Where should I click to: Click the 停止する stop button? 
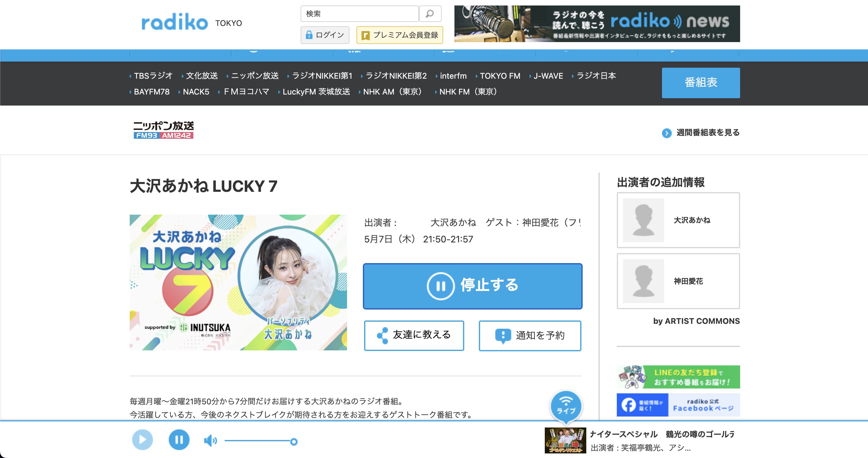point(472,286)
